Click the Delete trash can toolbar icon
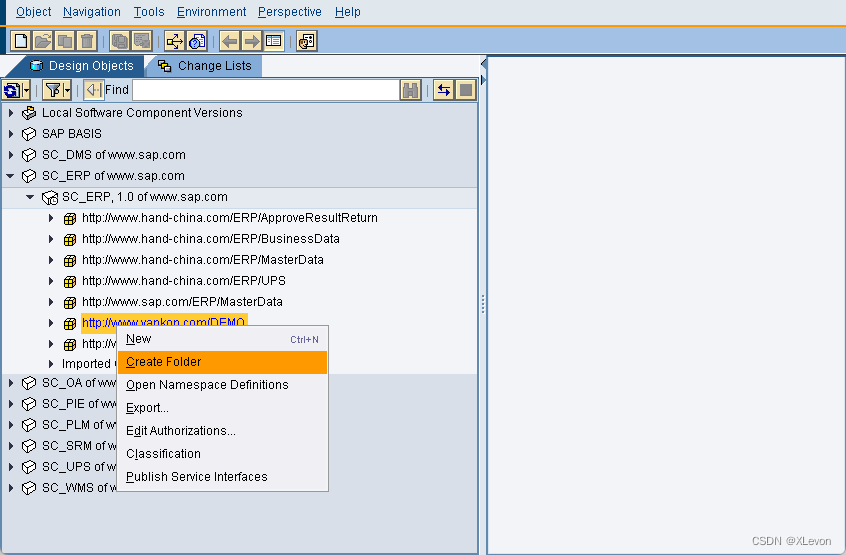Screen dimensions: 846x555 pyautogui.click(x=87, y=41)
